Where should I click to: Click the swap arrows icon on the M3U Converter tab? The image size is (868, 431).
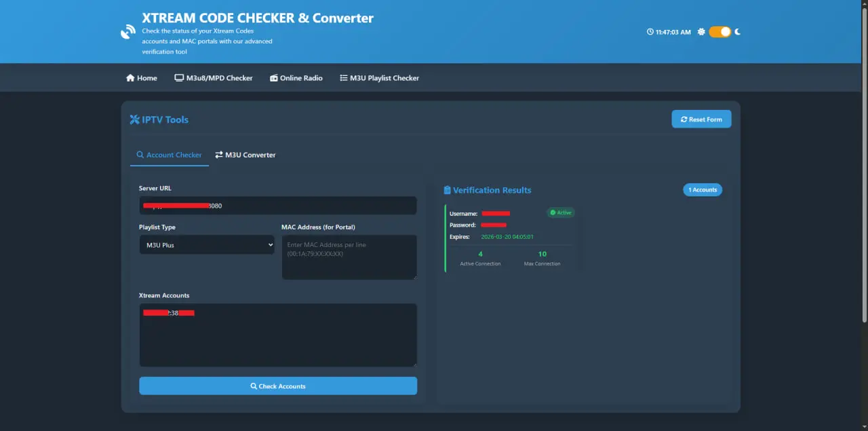click(219, 155)
